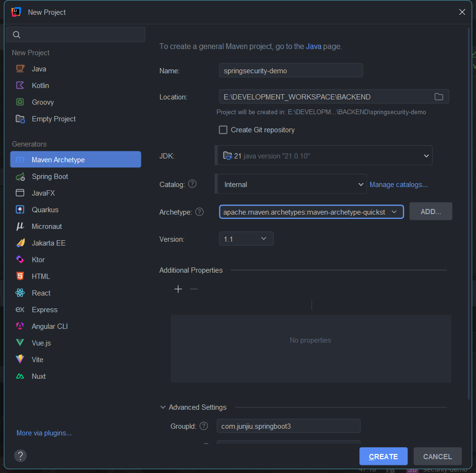Click the Groovy G icon
Viewport: 476px width, 473px height.
coord(20,102)
